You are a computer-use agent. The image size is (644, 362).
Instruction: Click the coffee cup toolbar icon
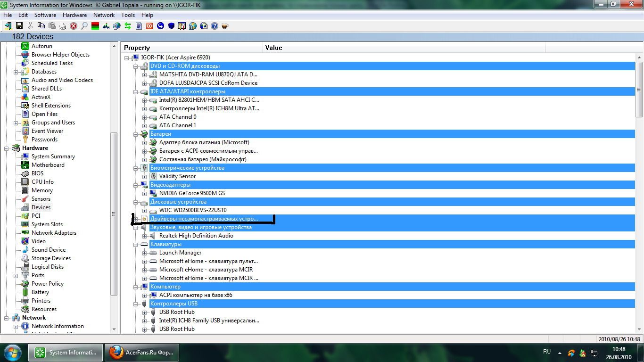click(225, 25)
